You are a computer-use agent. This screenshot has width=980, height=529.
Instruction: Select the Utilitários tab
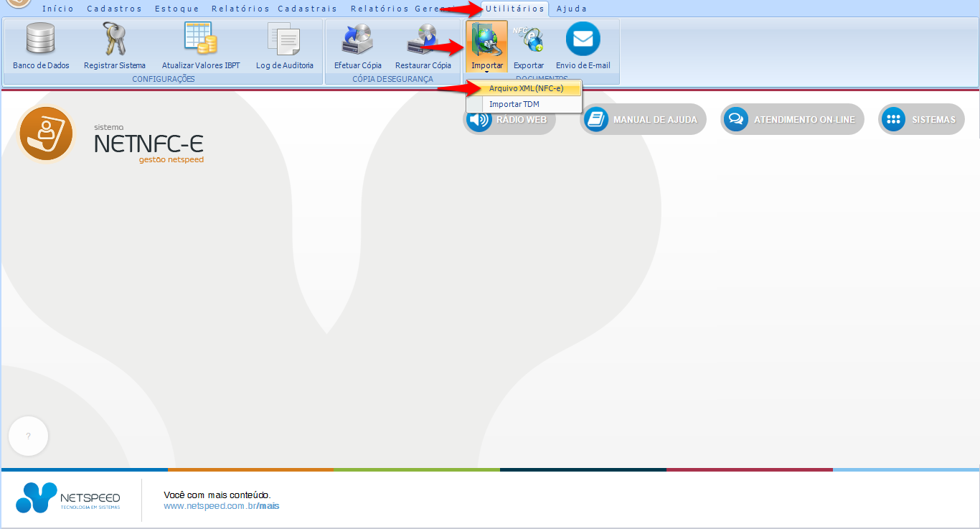point(514,9)
